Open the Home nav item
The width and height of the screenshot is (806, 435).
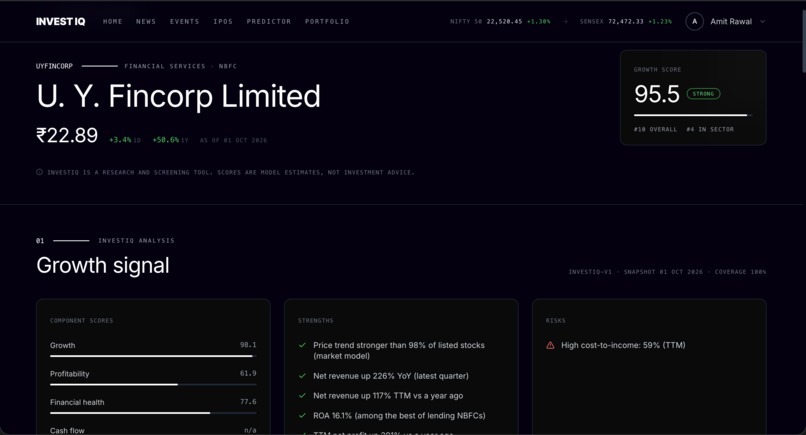pos(113,22)
